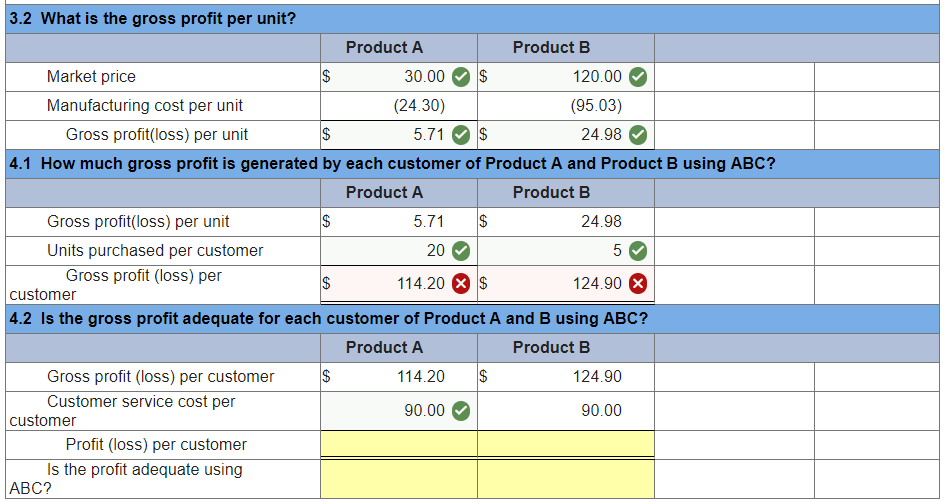Click green checkmark beside gross profit 24.98 in section 3.2
The image size is (944, 502).
point(638,135)
